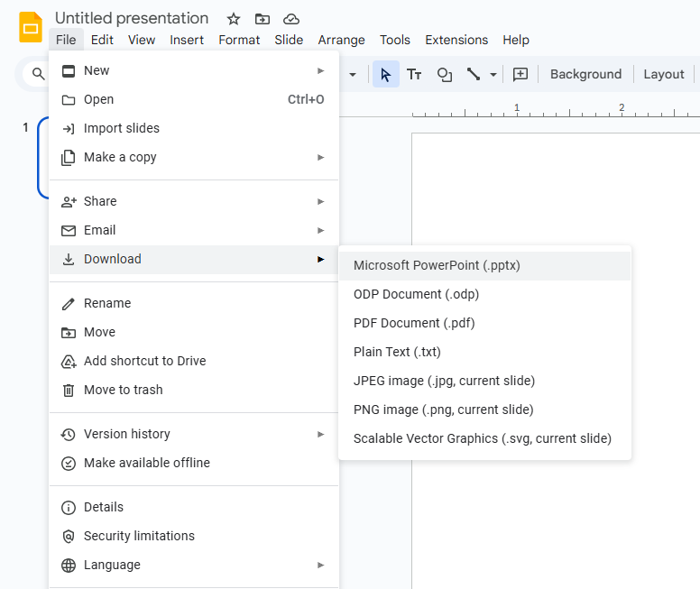This screenshot has width=700, height=589.
Task: Download as PDF Document (.pdf)
Action: (x=484, y=323)
